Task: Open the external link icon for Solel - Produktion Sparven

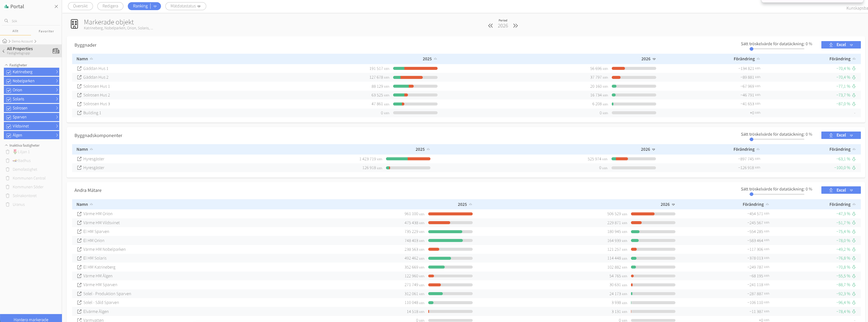Action: pyautogui.click(x=79, y=294)
